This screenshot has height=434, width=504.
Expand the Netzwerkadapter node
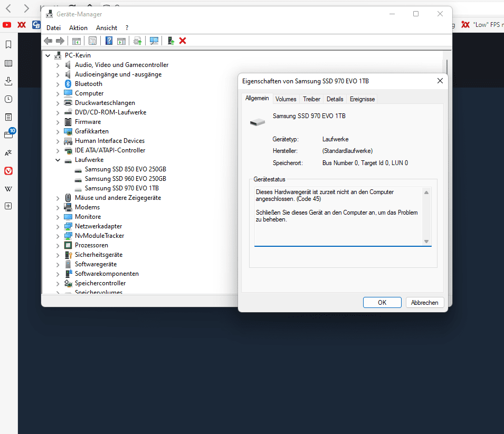(x=58, y=227)
